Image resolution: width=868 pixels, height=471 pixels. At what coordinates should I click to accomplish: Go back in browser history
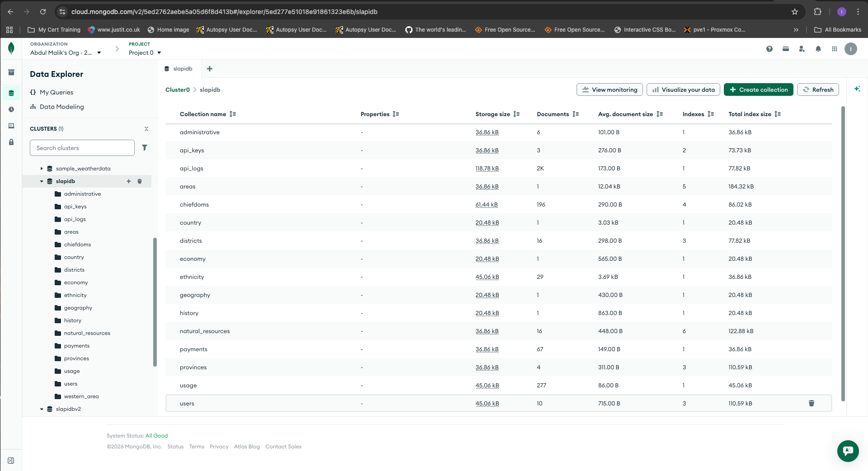coord(10,12)
